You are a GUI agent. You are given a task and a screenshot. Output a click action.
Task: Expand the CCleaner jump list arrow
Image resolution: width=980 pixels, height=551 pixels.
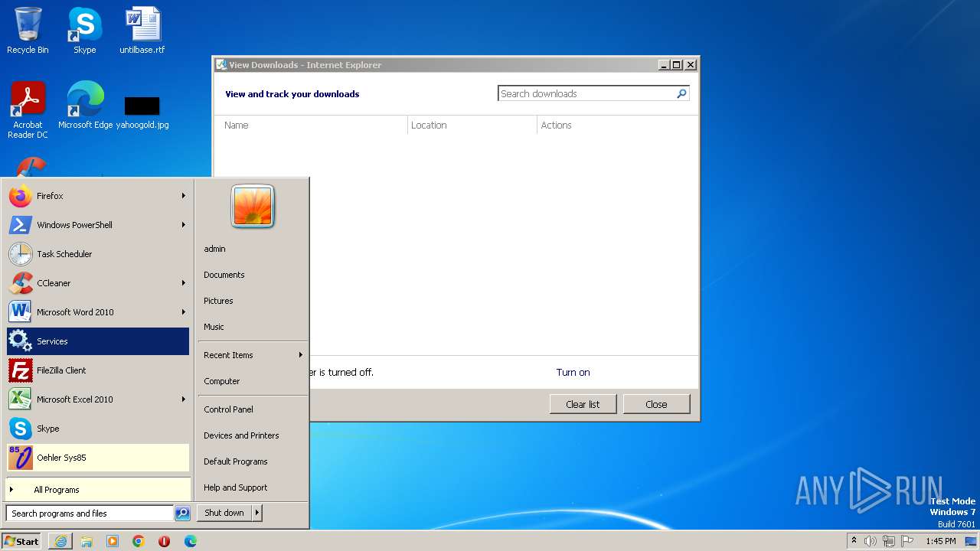[x=184, y=283]
